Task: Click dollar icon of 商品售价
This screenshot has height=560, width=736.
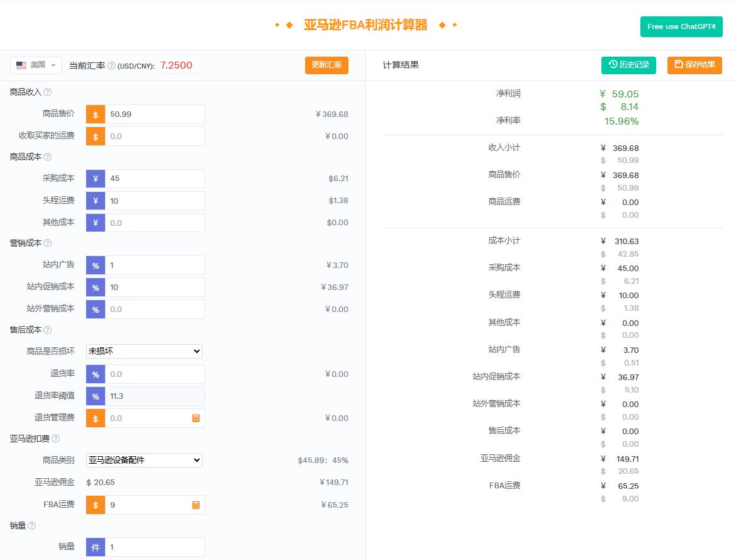Action: click(95, 114)
